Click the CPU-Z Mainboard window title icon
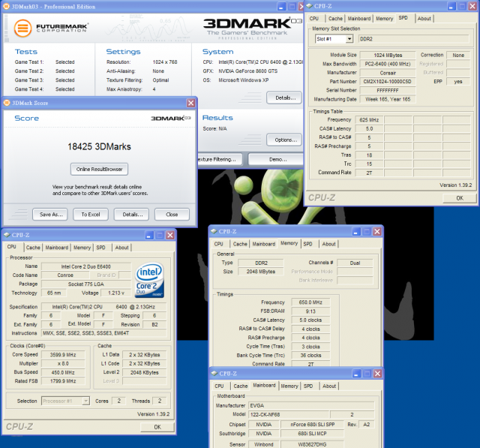 214,373
